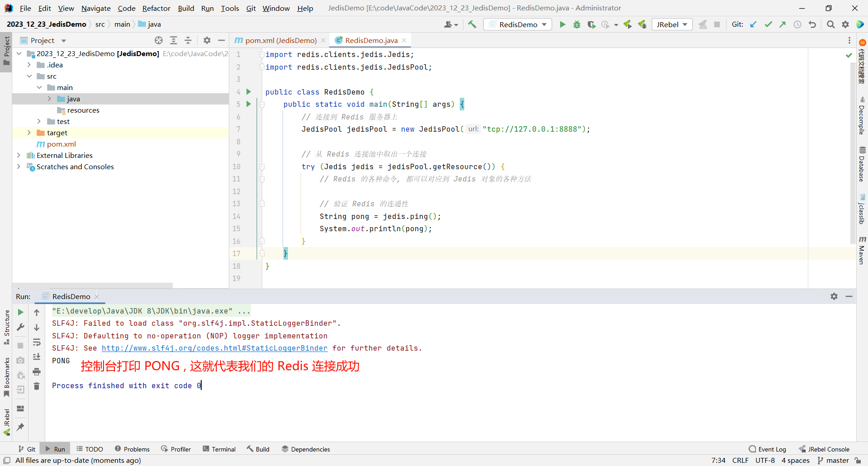Toggle soft-wrap in the Run console
868x466 pixels.
[37, 342]
